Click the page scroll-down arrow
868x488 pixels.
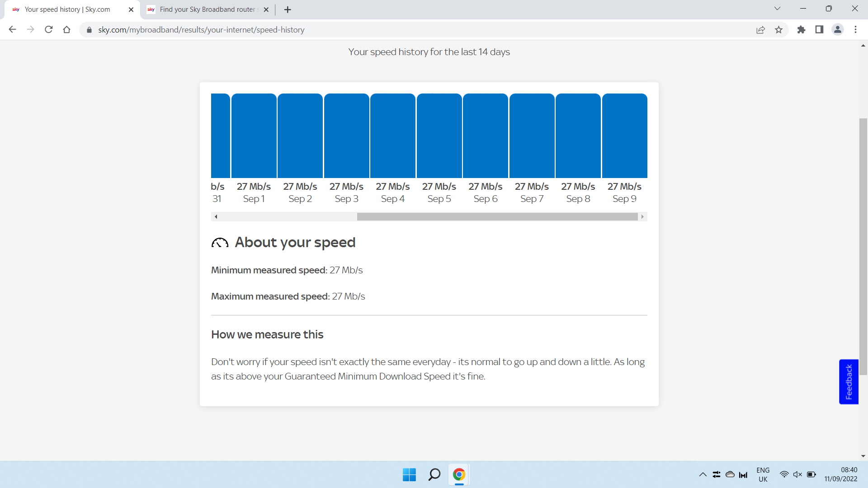863,456
